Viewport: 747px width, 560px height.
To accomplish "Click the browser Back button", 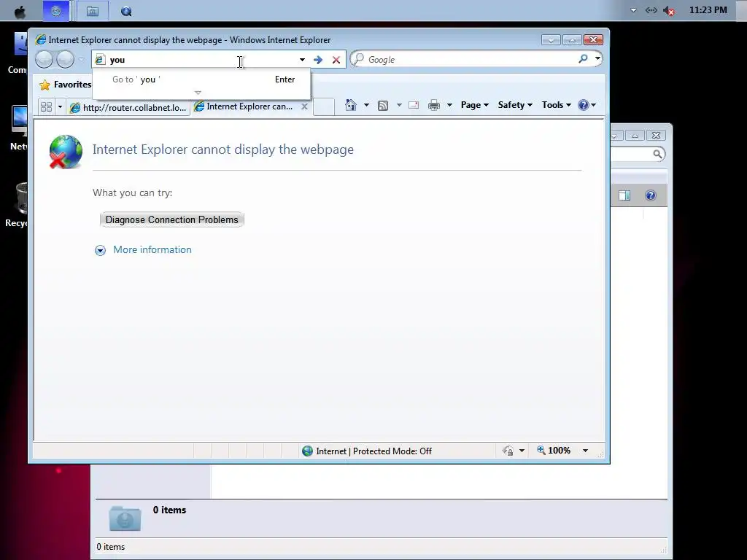I will tap(44, 60).
